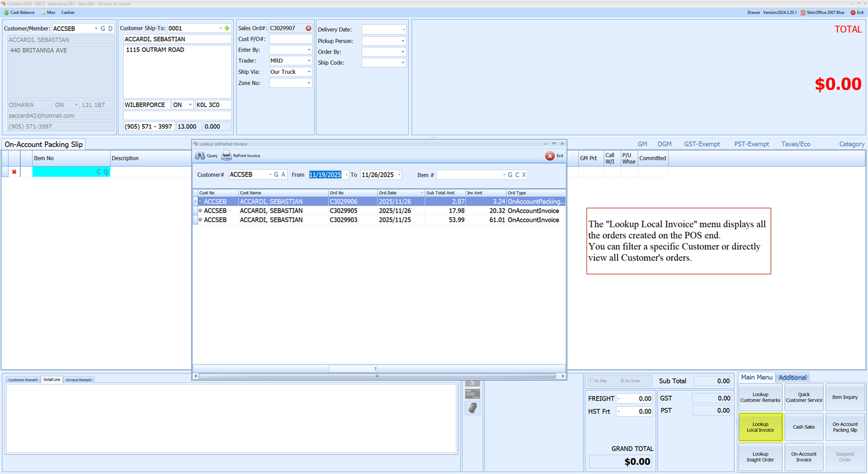
Task: Click the green plus beside Customer Ship-To
Action: point(227,28)
